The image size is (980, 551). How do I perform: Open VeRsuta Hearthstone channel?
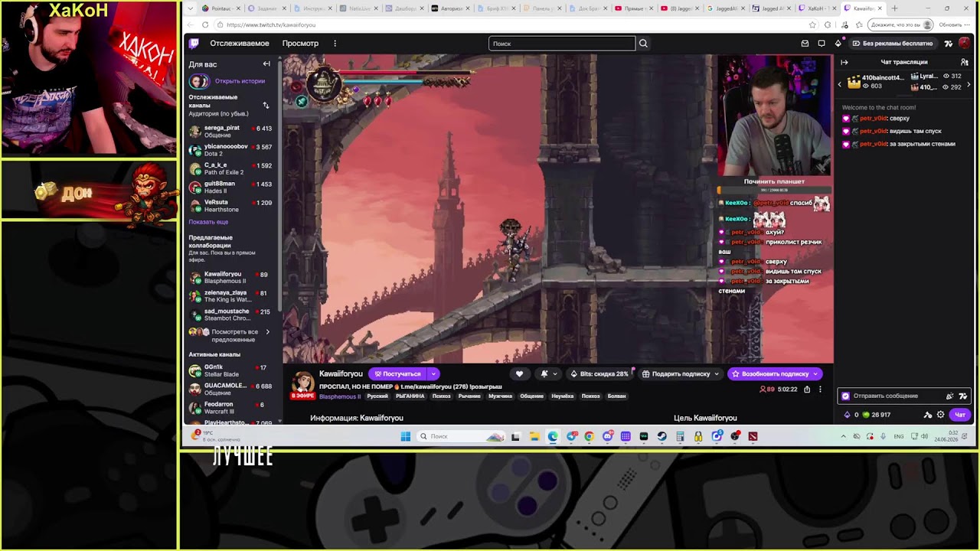[x=232, y=206]
